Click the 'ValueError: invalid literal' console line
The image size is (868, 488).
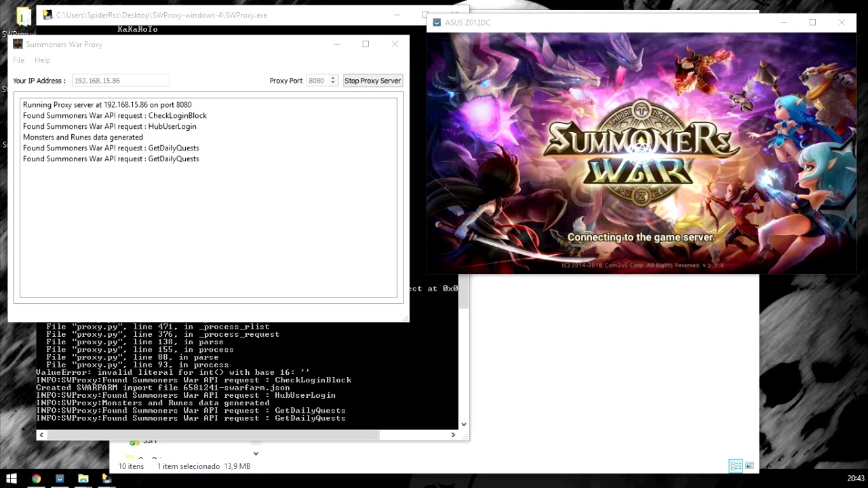[x=172, y=372]
